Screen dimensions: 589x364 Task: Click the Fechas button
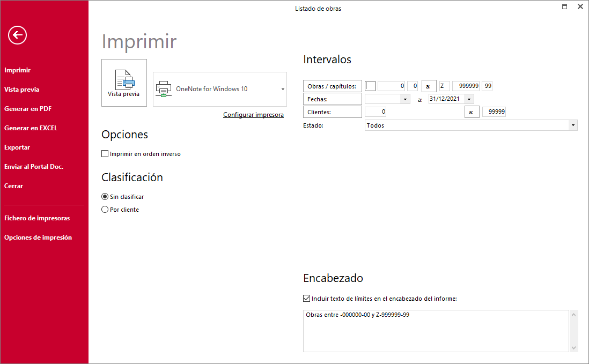(x=333, y=99)
